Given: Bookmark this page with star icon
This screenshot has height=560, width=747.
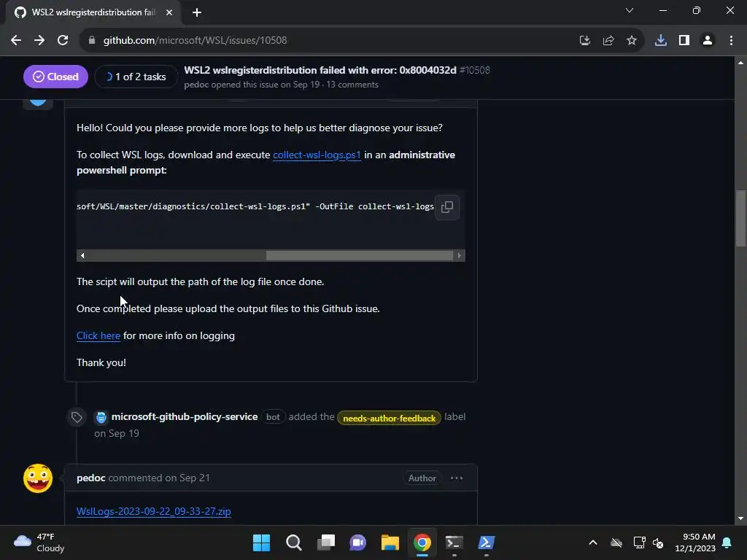Looking at the screenshot, I should 632,41.
